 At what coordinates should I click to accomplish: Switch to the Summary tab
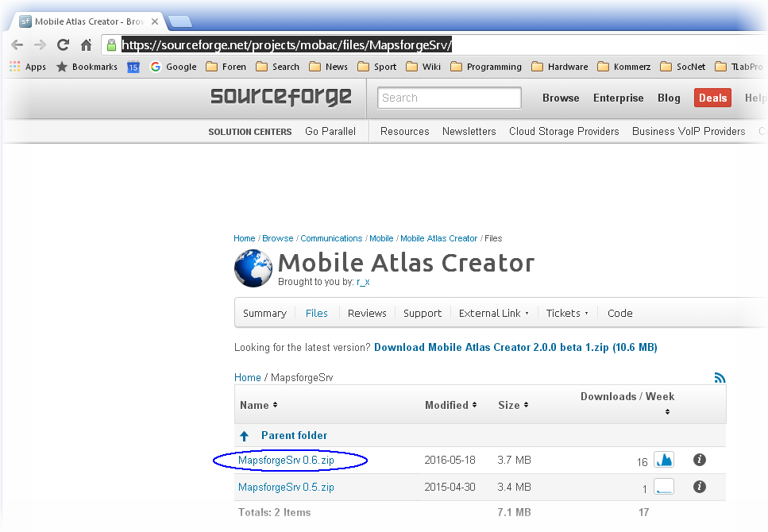(x=264, y=314)
